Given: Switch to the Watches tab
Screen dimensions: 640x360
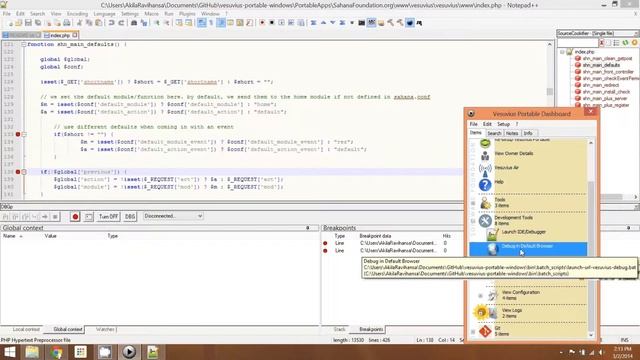Looking at the screenshot, I should click(x=106, y=329).
